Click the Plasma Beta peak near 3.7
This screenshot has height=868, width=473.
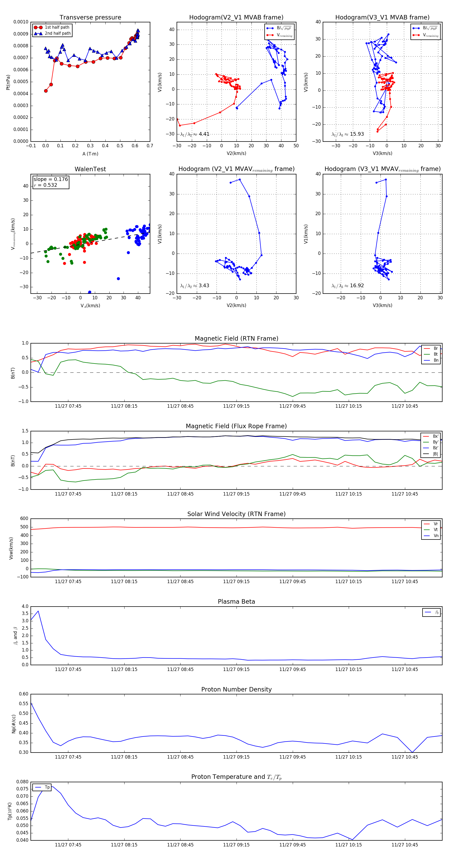coord(38,610)
